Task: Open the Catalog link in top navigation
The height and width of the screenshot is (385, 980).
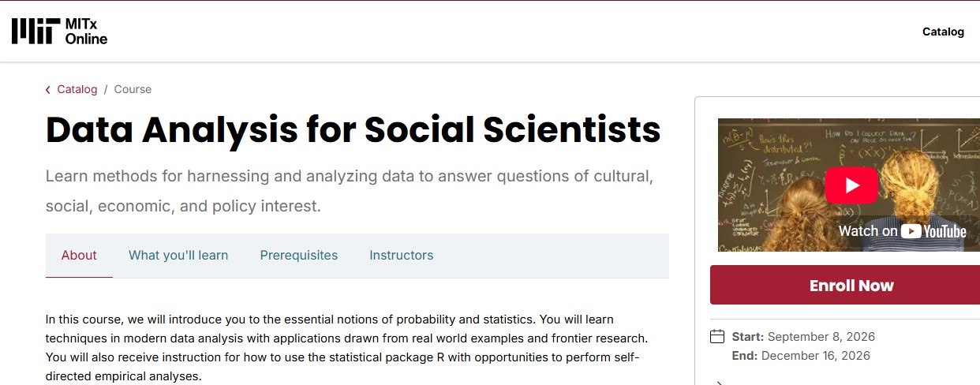Action: point(943,32)
